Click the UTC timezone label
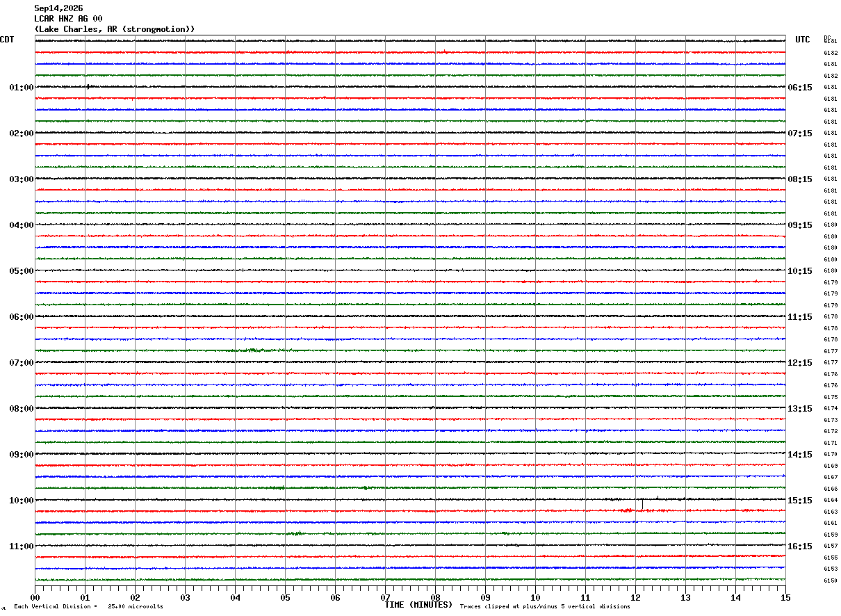The width and height of the screenshot is (841, 616). [x=803, y=40]
